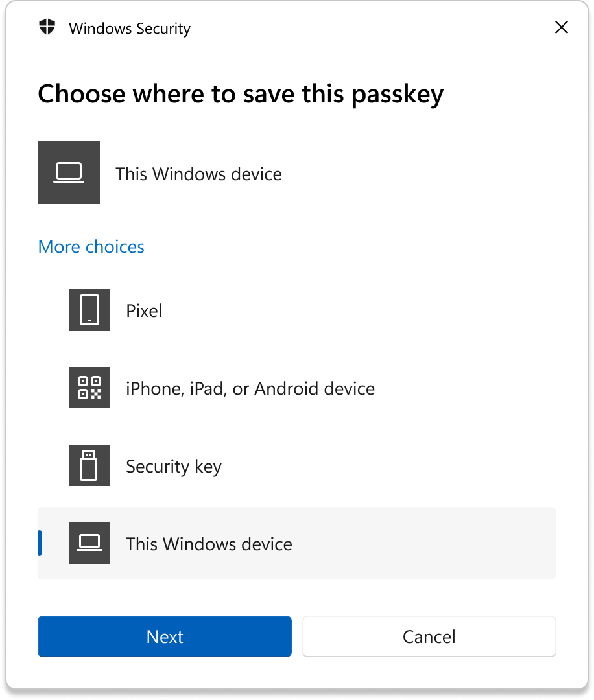Click the large laptop icon below the heading
This screenshot has height=700, width=594.
pos(69,172)
